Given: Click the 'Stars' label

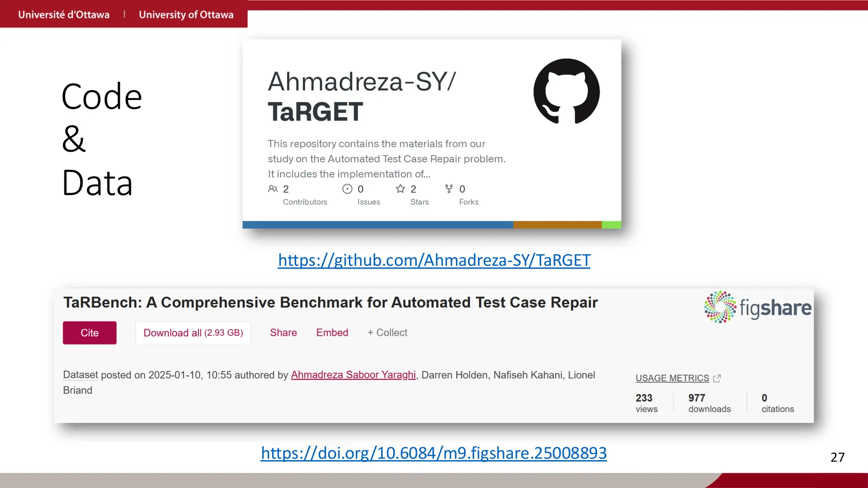Looking at the screenshot, I should pyautogui.click(x=420, y=202).
